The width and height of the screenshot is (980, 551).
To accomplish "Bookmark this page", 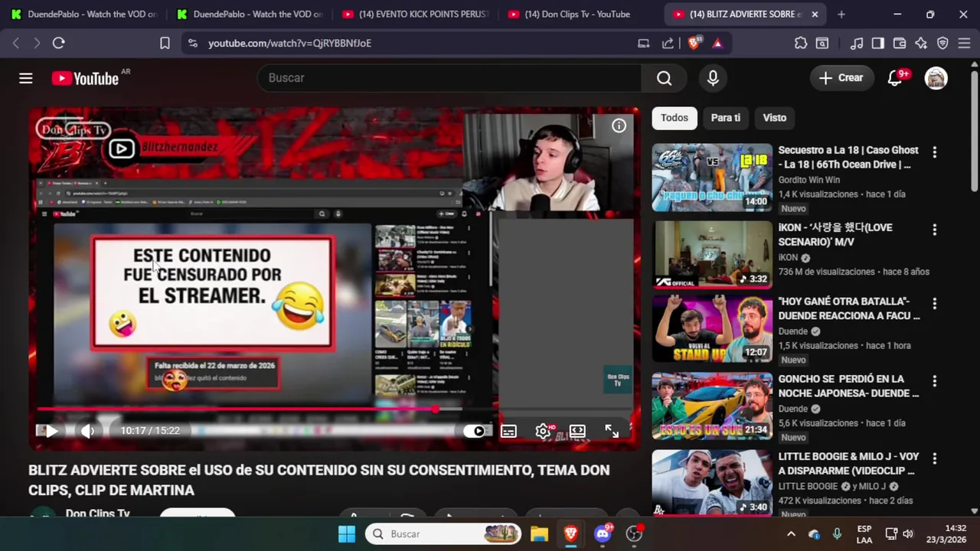I will (165, 44).
